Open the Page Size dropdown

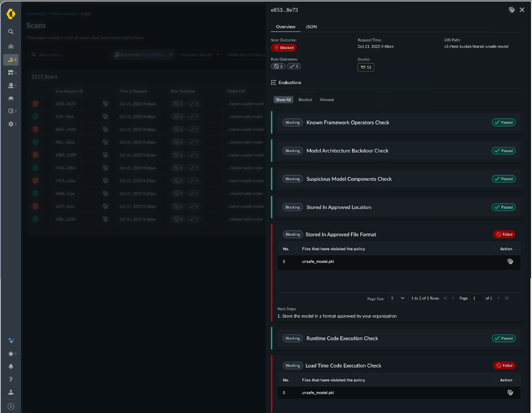coord(398,298)
